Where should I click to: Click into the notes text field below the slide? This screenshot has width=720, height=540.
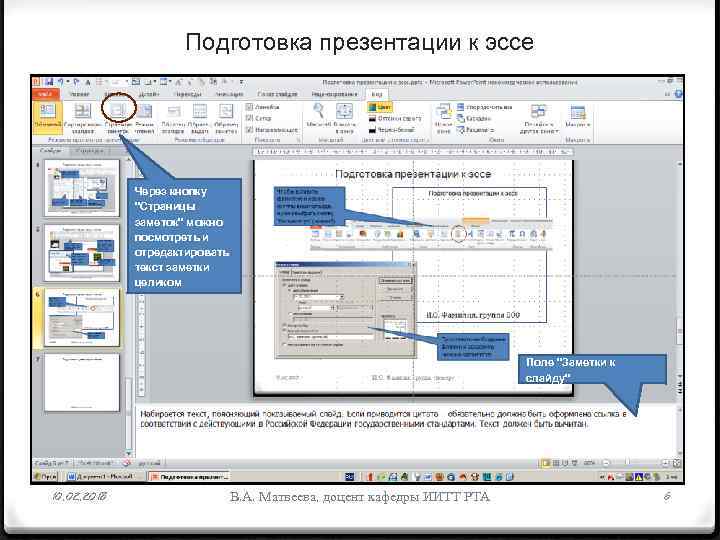[x=406, y=431]
